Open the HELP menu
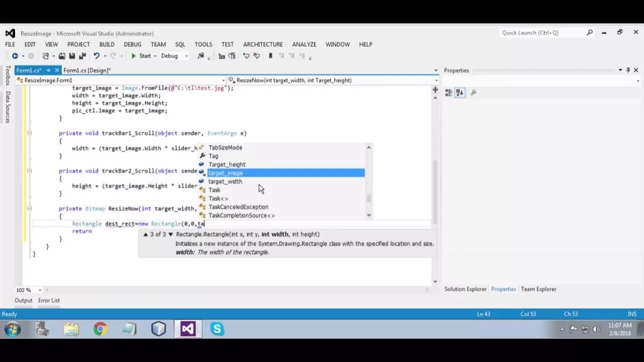This screenshot has width=644, height=362. [x=365, y=44]
